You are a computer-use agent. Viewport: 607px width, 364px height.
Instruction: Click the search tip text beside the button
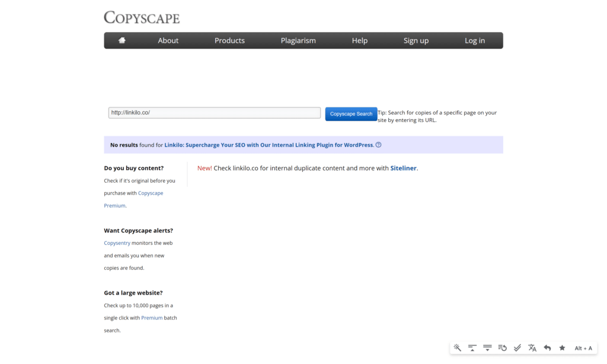pyautogui.click(x=437, y=116)
